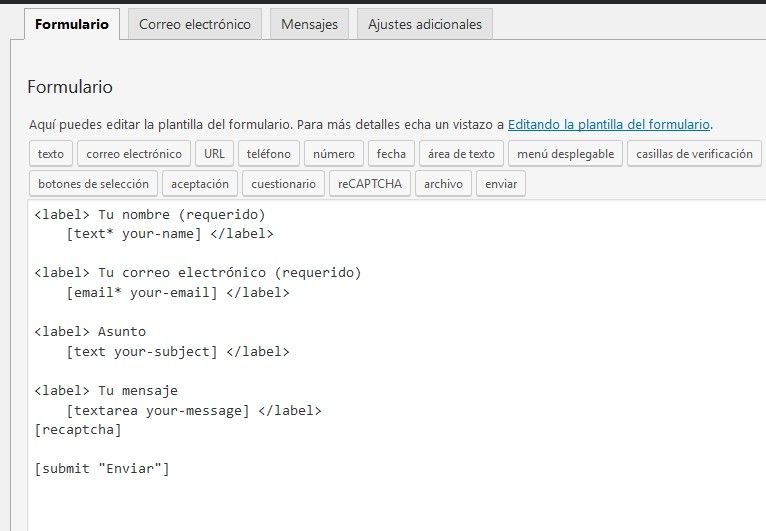This screenshot has height=531, width=766.
Task: Place cursor in '[text* your-name]' line
Action: 170,234
